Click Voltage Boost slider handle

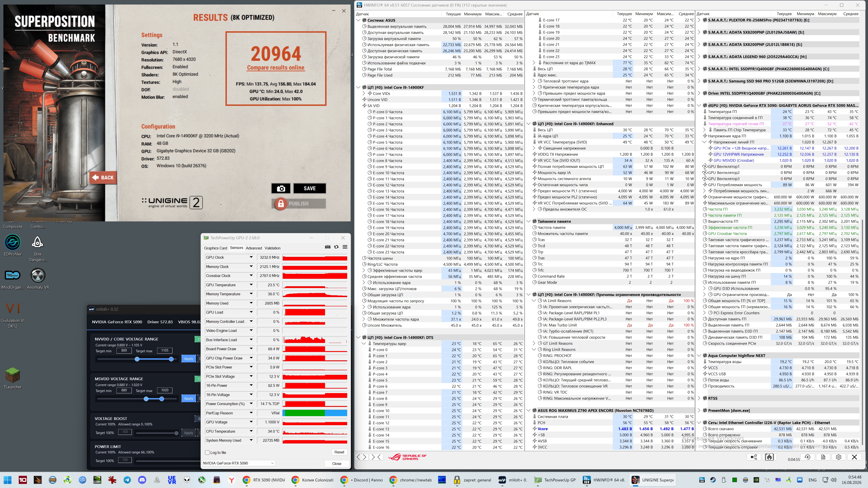click(x=176, y=433)
